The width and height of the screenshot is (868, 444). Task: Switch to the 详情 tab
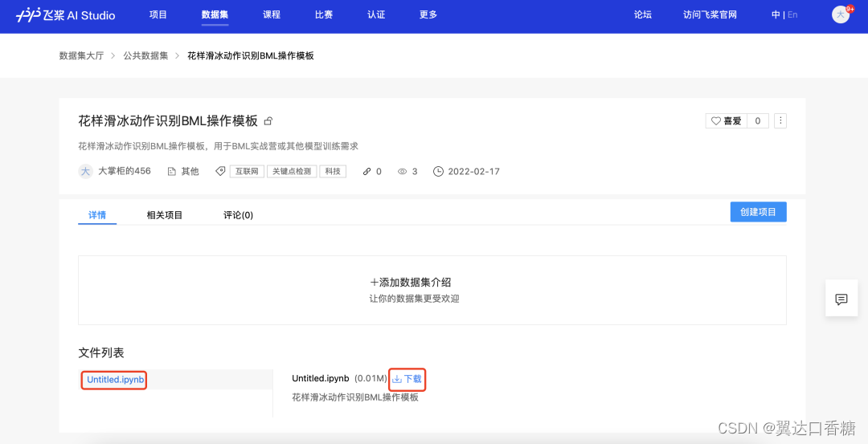97,214
